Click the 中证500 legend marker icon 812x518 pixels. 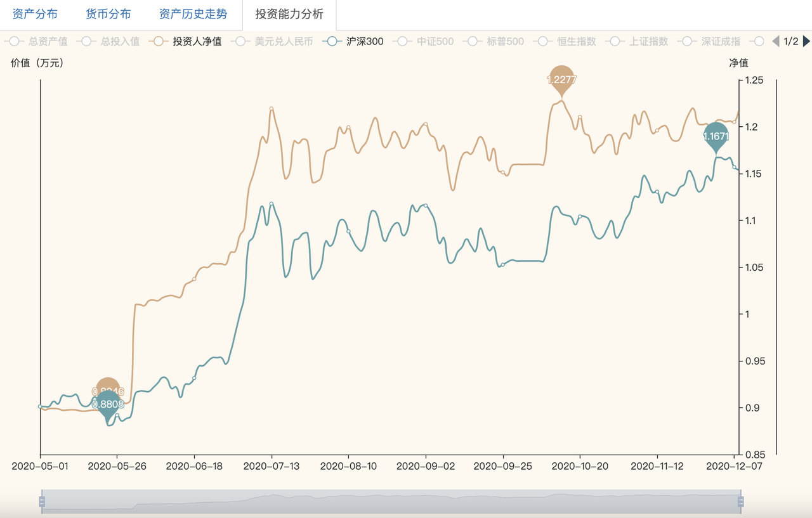[x=403, y=42]
